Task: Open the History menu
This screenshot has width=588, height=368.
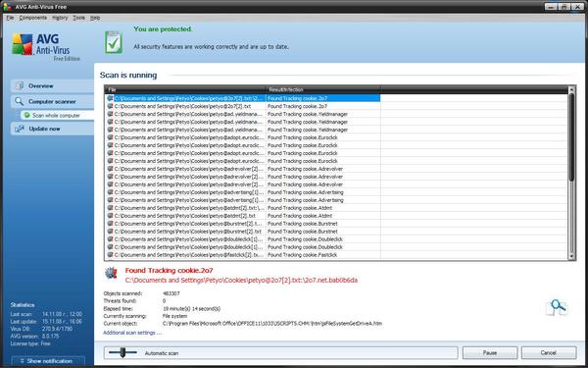Action: (60, 18)
